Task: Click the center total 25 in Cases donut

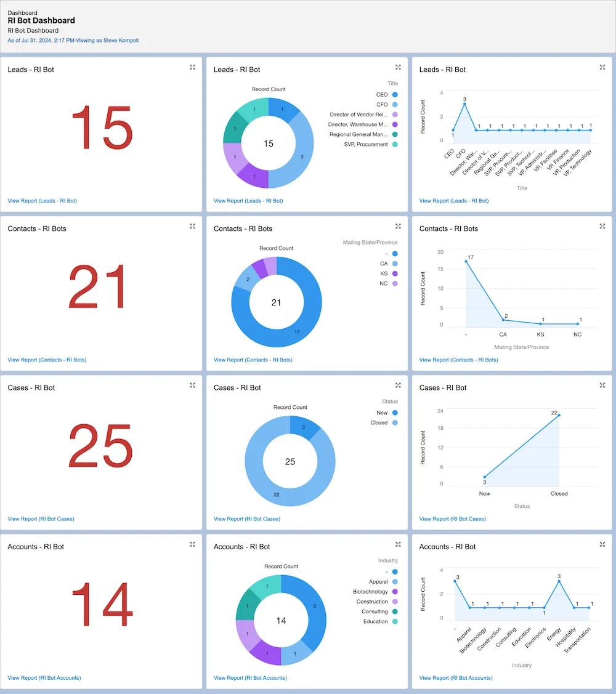Action: 290,462
